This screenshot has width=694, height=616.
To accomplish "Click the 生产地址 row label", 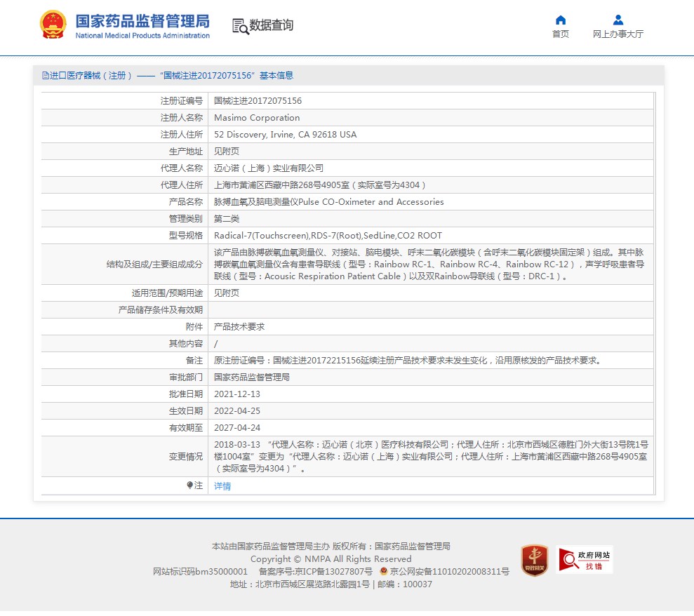I will (186, 152).
